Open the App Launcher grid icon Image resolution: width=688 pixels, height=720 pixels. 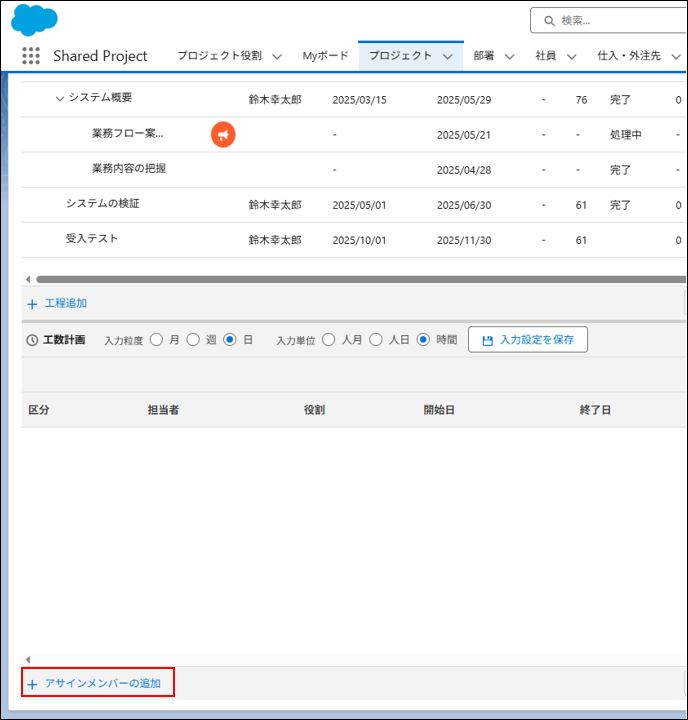point(31,56)
